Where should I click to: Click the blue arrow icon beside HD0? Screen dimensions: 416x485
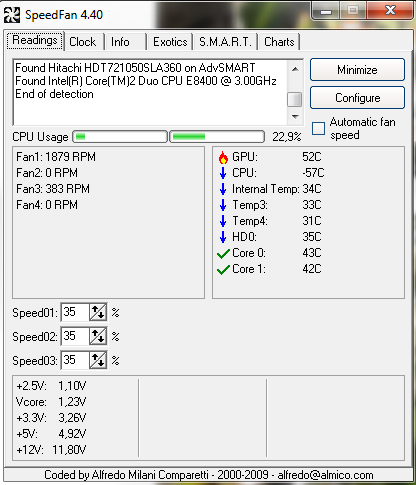click(x=223, y=237)
